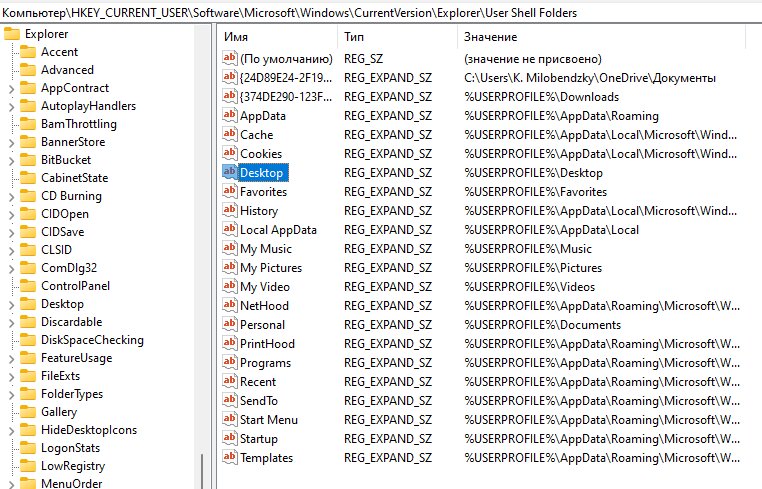Expand the AppContract key
762x489 pixels.
[x=12, y=88]
